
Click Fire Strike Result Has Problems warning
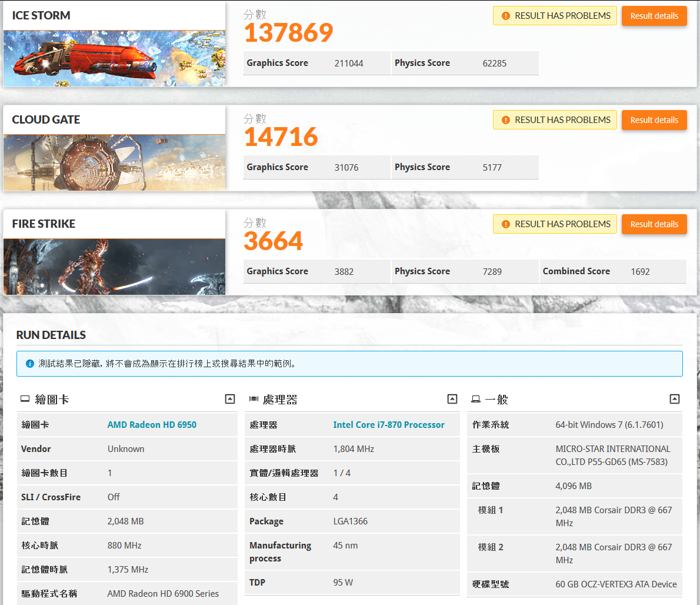point(555,224)
